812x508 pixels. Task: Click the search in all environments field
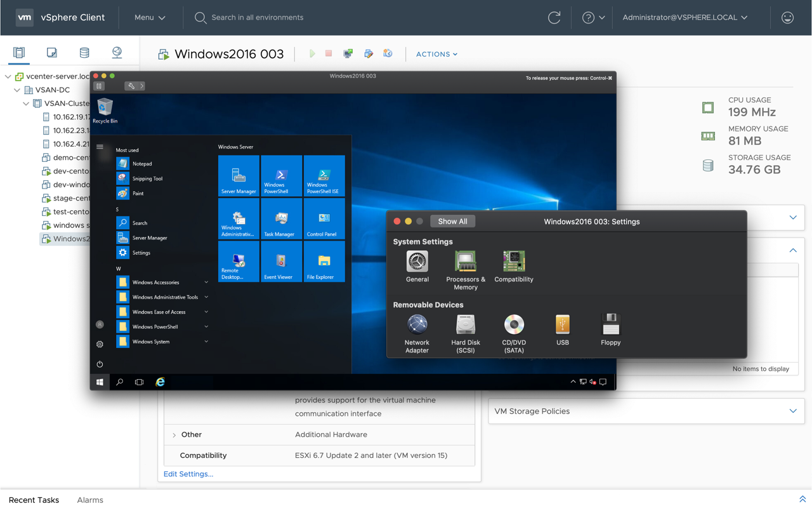(x=257, y=18)
